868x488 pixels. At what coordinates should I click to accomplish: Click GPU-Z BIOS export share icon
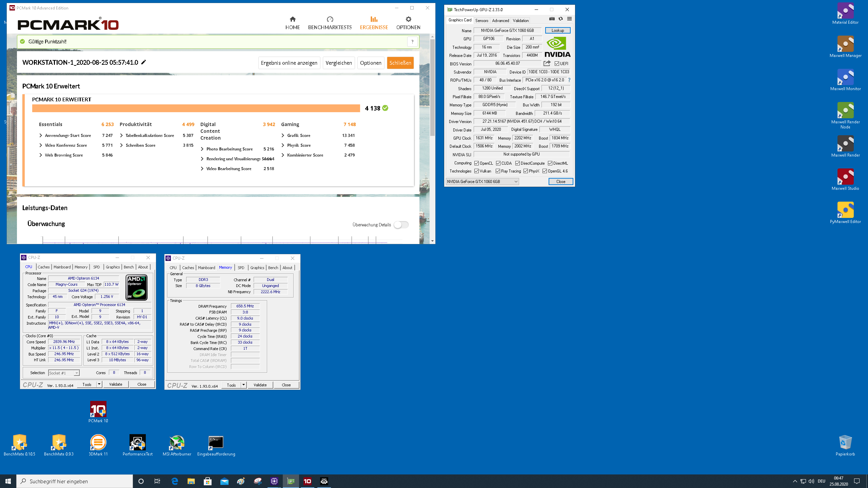547,63
